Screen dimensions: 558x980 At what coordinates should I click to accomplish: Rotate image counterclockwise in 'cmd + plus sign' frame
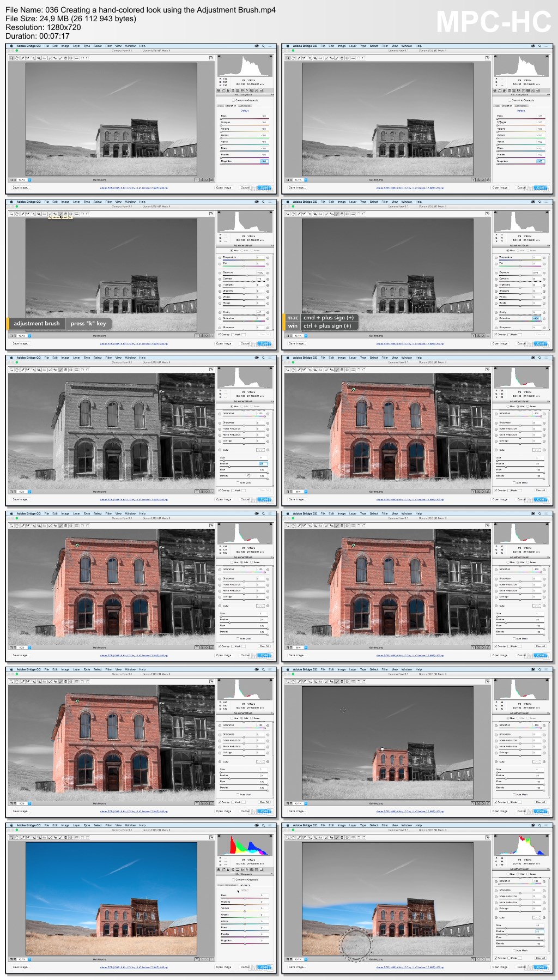[359, 214]
